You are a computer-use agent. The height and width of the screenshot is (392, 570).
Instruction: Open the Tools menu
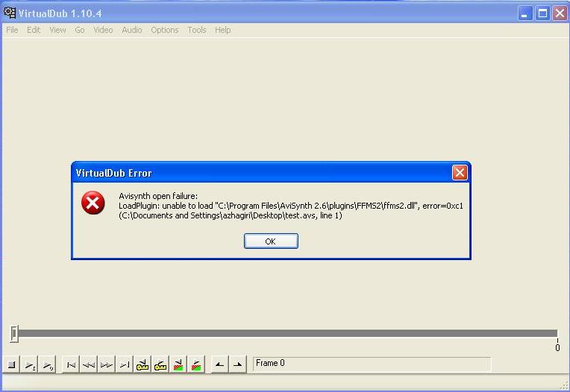click(197, 30)
